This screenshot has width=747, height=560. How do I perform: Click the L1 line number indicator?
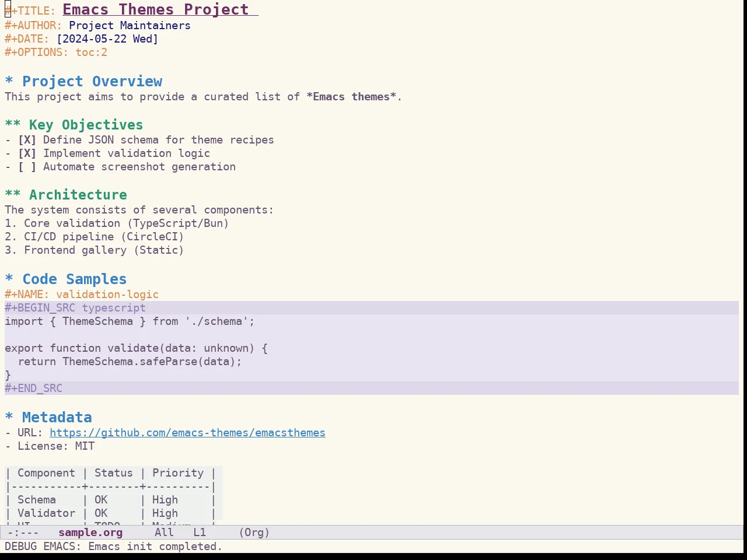[200, 533]
